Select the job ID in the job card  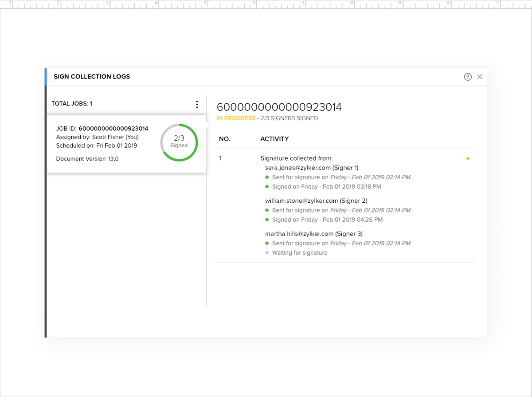click(113, 129)
